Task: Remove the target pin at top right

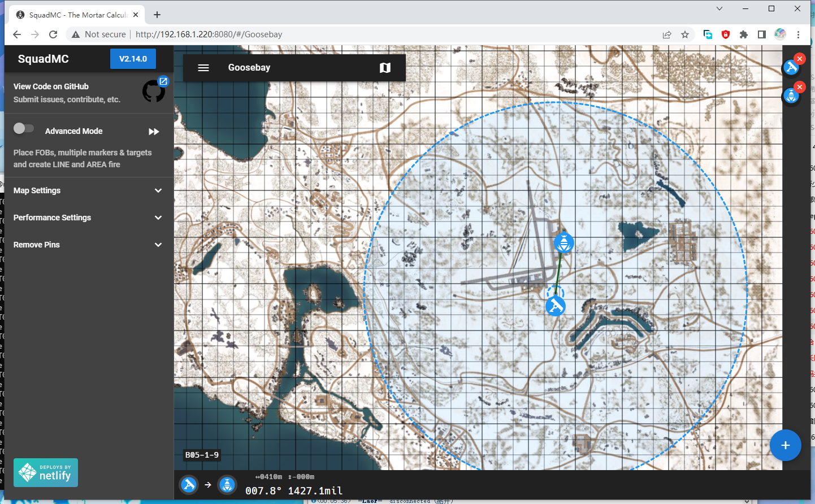Action: [799, 87]
